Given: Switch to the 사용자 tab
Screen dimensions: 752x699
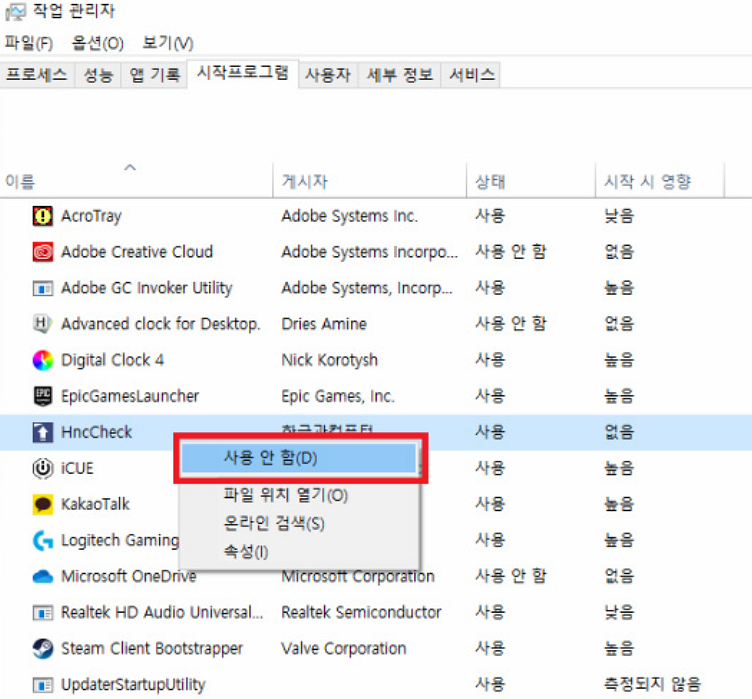Looking at the screenshot, I should pyautogui.click(x=328, y=75).
